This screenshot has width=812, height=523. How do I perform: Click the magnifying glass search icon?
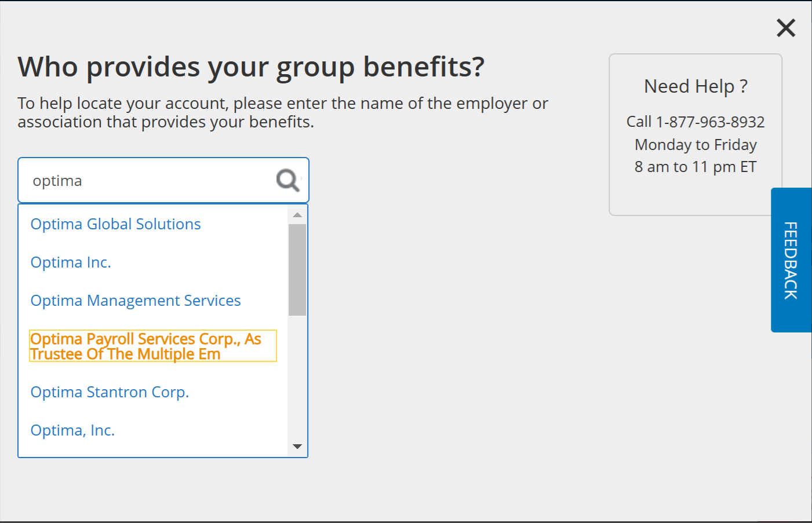(x=287, y=180)
